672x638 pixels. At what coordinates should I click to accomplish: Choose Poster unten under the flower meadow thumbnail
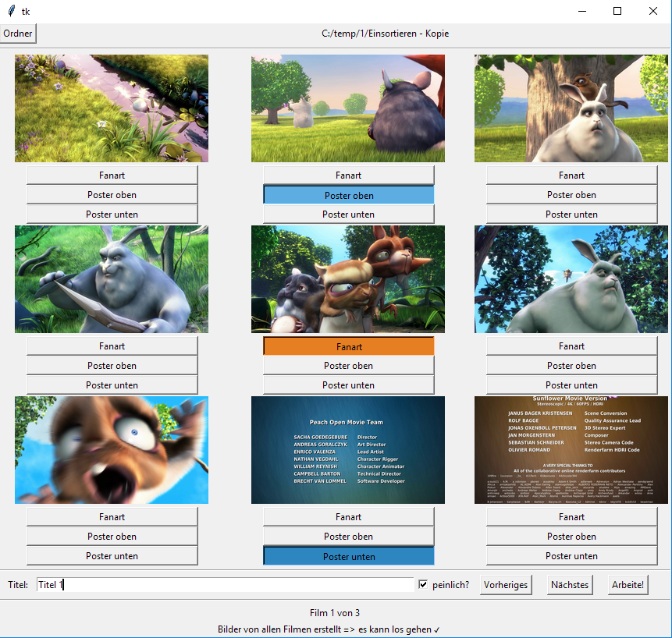(112, 214)
